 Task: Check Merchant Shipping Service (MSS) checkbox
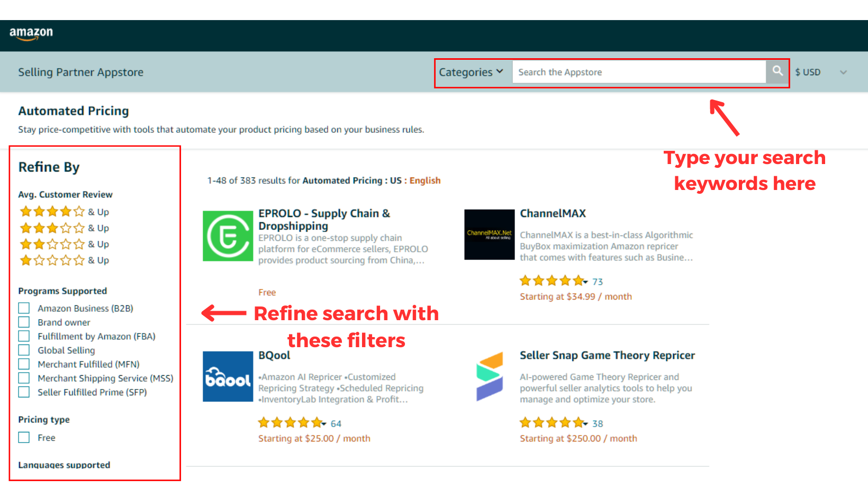click(24, 378)
